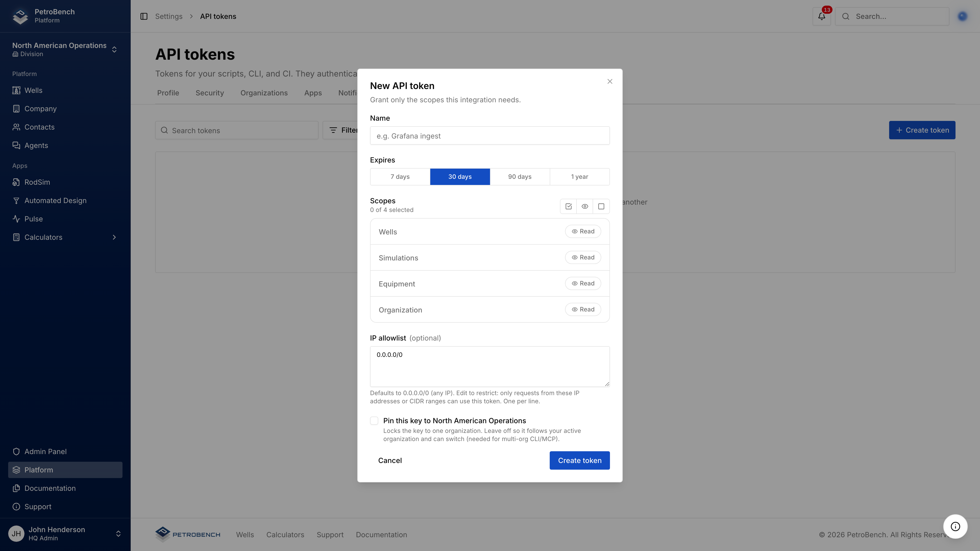Image resolution: width=980 pixels, height=551 pixels.
Task: Click Settings breadcrumb link
Action: coord(168,16)
